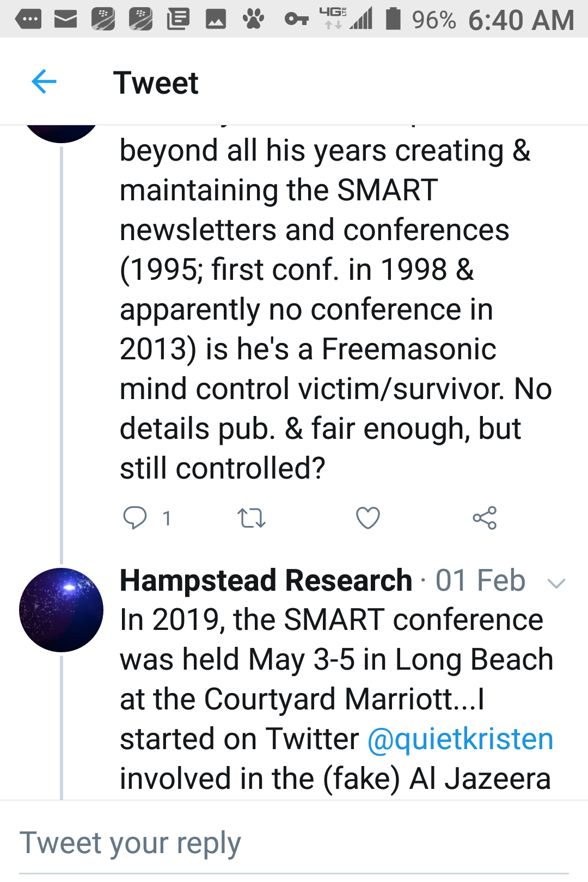Tap the mail notification icon
Image resolution: width=588 pixels, height=882 pixels.
pyautogui.click(x=65, y=20)
